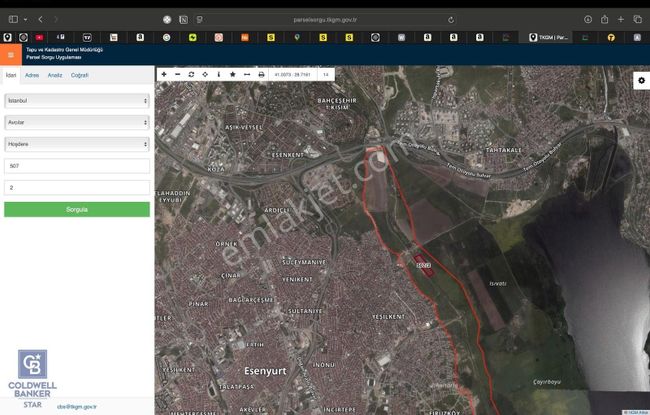Switch to the Coğrafi tab
This screenshot has width=650, height=415.
(x=80, y=75)
